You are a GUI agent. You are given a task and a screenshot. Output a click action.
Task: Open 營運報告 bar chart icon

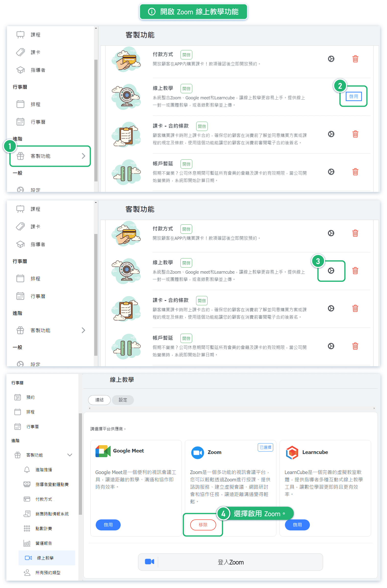pos(27,543)
